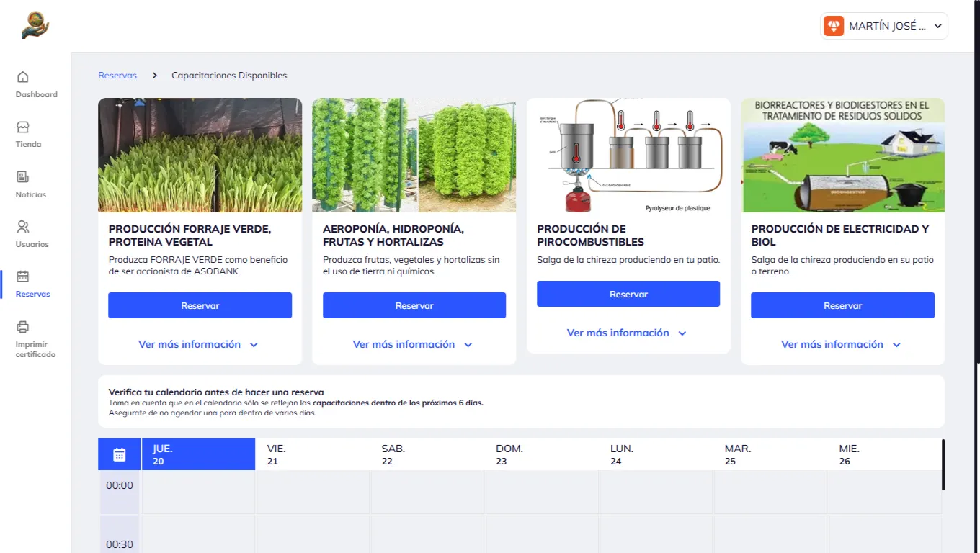Expand Ver más información for Electricidad y Biol
This screenshot has height=553, width=980.
click(842, 344)
